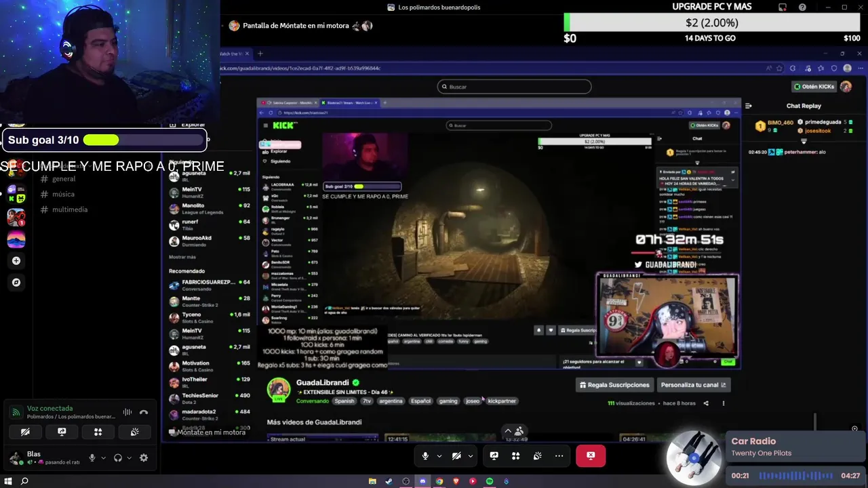Click Personaliza tu canal button

pos(693,385)
